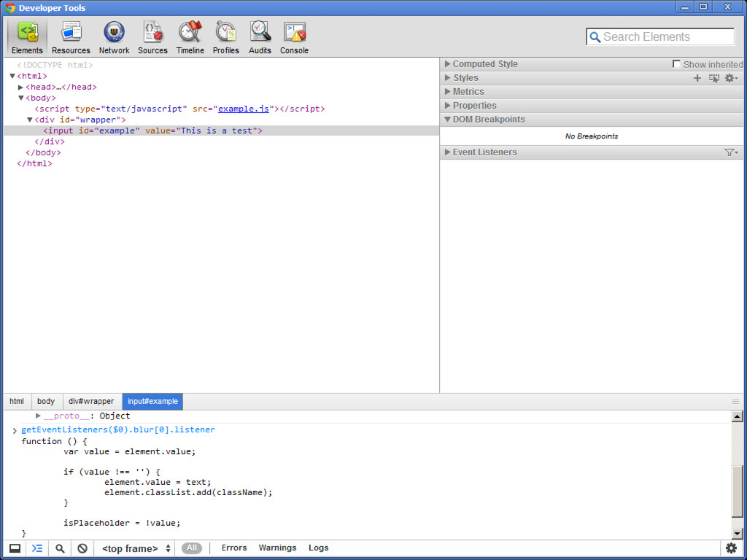
Task: Open the Styles gear settings menu
Action: tap(731, 78)
